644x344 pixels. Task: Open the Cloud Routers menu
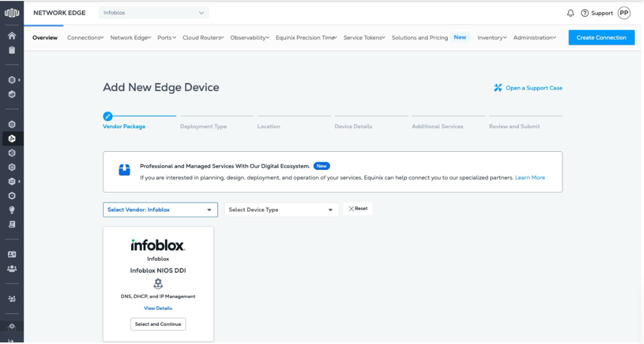pos(203,37)
